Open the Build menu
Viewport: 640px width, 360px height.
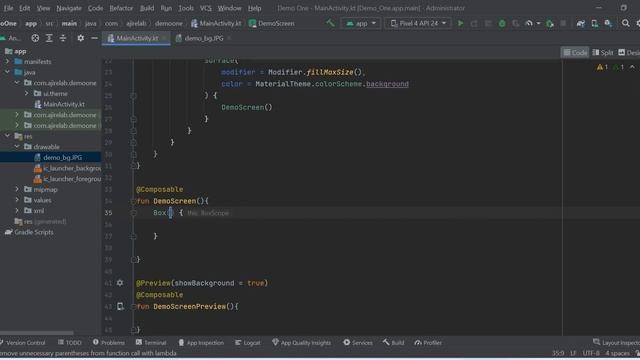(x=147, y=8)
